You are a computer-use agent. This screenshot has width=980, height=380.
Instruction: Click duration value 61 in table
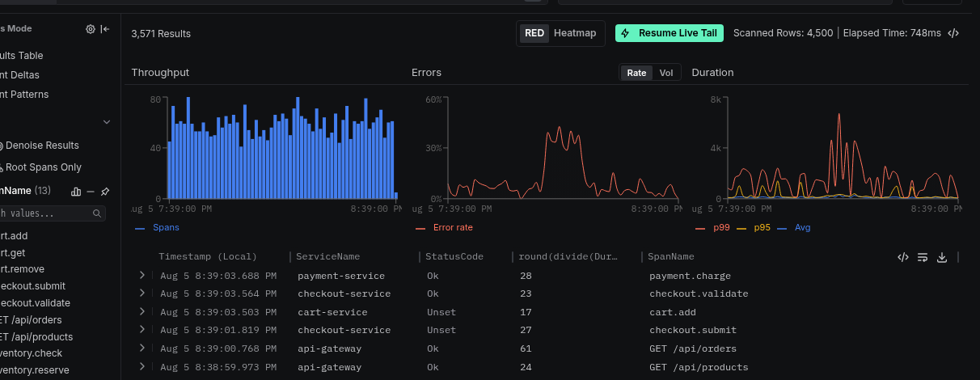526,348
